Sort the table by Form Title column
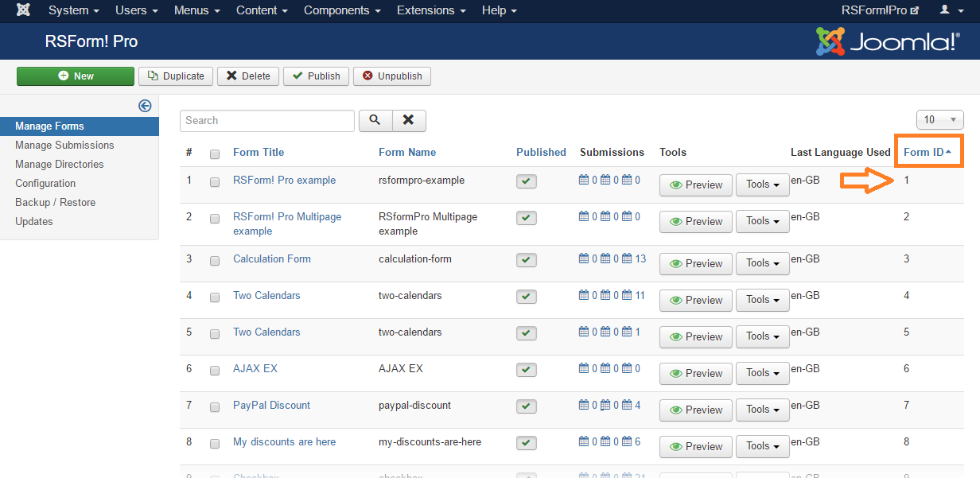This screenshot has height=478, width=980. [x=259, y=152]
